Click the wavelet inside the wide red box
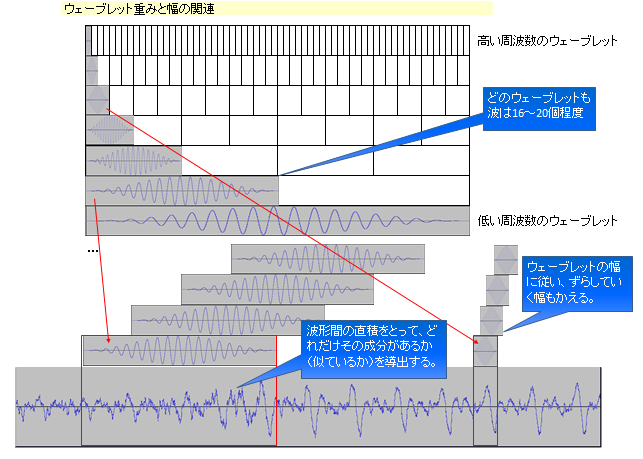This screenshot has height=459, width=643. coord(180,351)
